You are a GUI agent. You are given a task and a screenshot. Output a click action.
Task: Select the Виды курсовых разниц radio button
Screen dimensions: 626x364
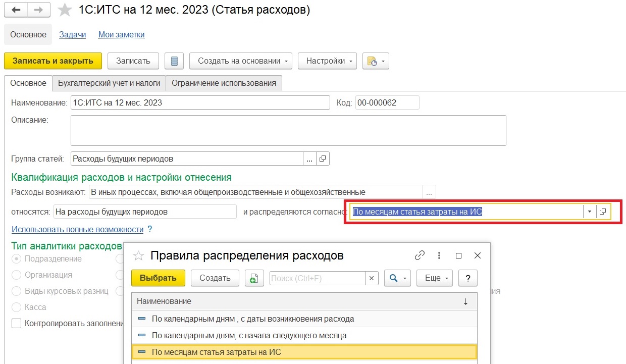point(17,291)
